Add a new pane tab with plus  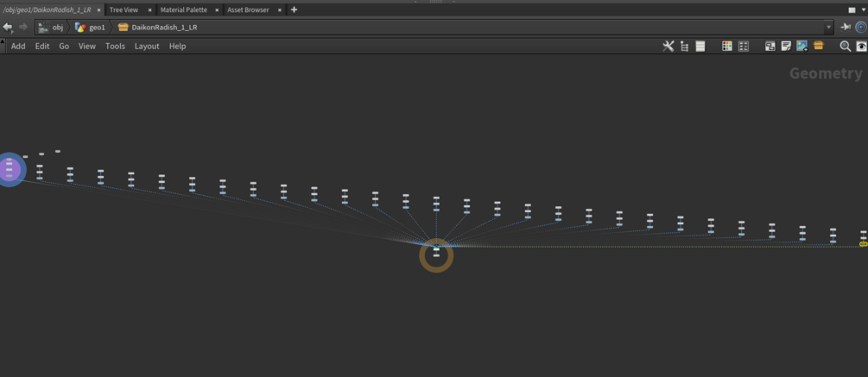coord(294,9)
